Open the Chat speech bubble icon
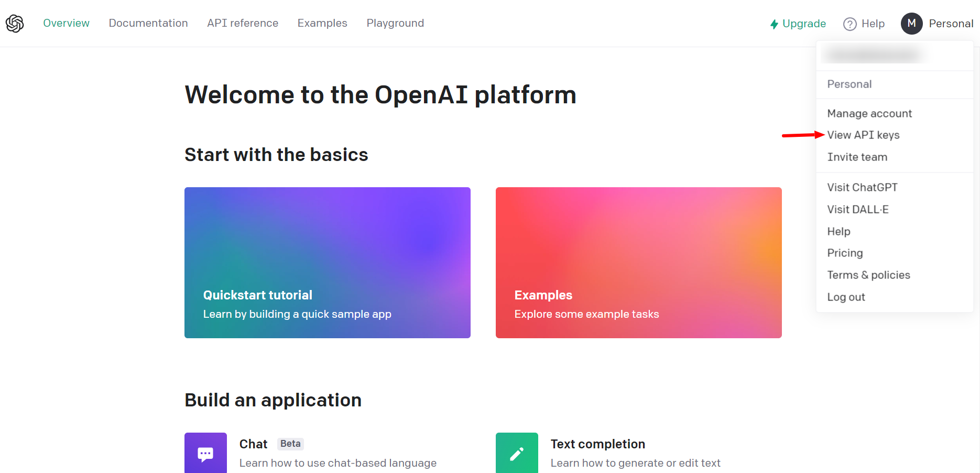 pyautogui.click(x=205, y=454)
